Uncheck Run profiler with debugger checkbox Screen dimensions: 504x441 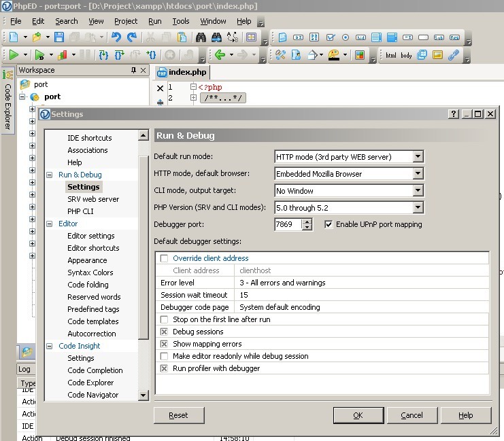pos(164,368)
